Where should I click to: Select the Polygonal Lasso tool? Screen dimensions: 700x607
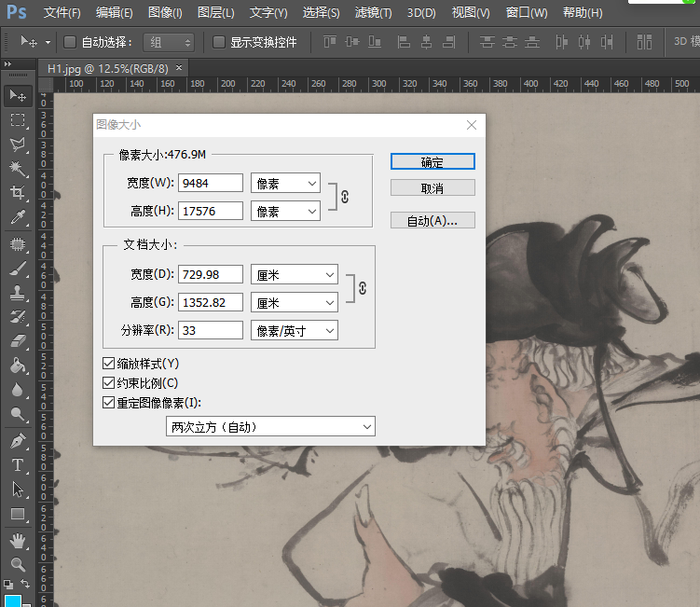pos(18,145)
